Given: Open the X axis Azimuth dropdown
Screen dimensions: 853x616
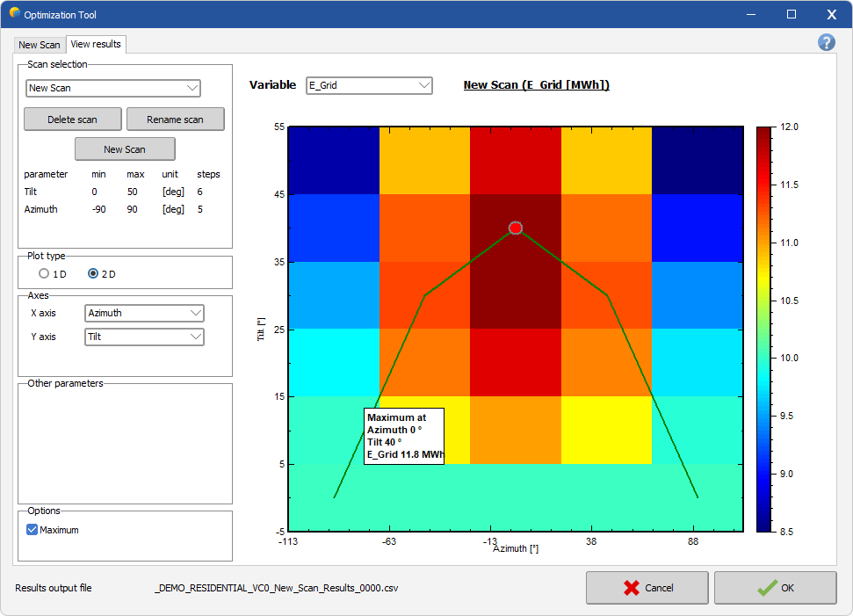Looking at the screenshot, I should pyautogui.click(x=144, y=313).
